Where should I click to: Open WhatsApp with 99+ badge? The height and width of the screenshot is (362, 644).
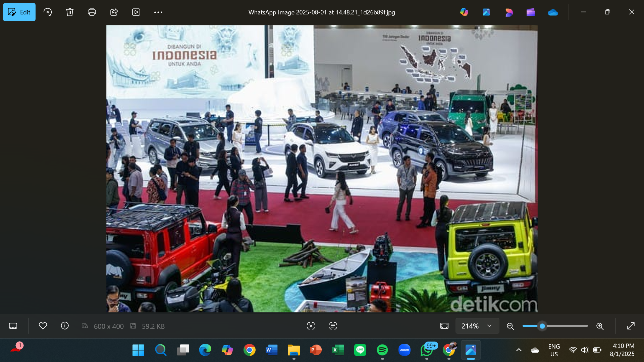427,350
